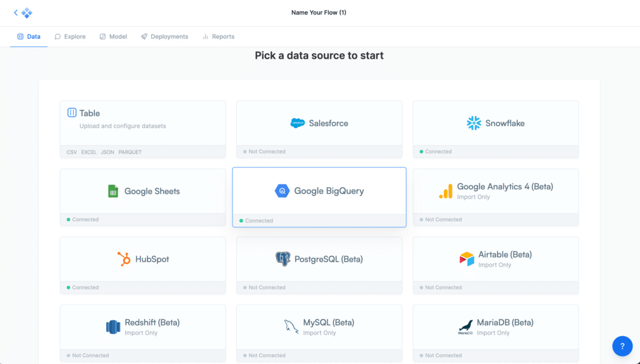This screenshot has height=364, width=640.
Task: Click the 'Name Your Flow (1)' title
Action: (x=319, y=12)
